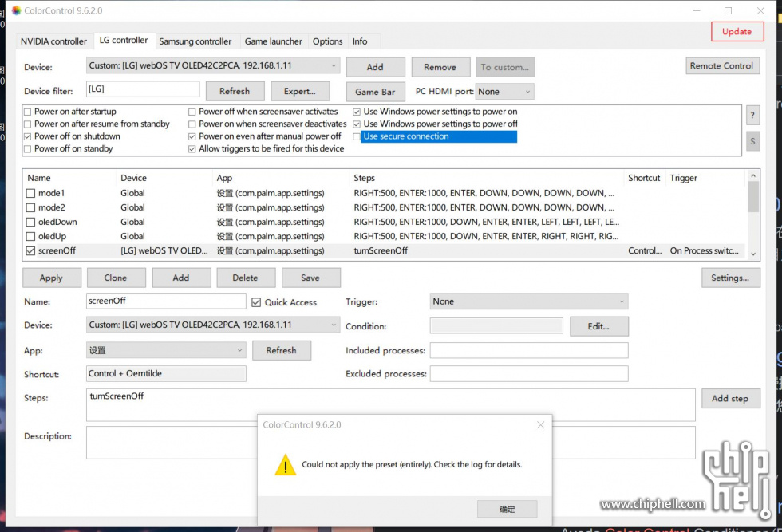Click the Excluded processes field
The height and width of the screenshot is (532, 782).
tap(528, 374)
